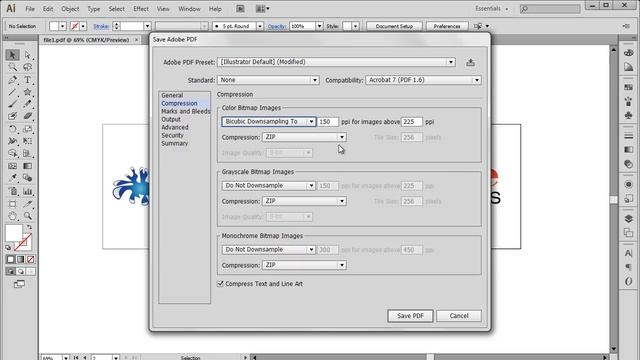Image resolution: width=640 pixels, height=360 pixels.
Task: Select the Hand tool
Action: [x=12, y=216]
